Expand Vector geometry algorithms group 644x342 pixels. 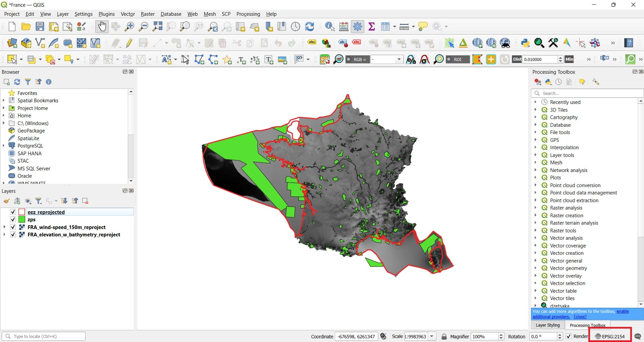535,268
